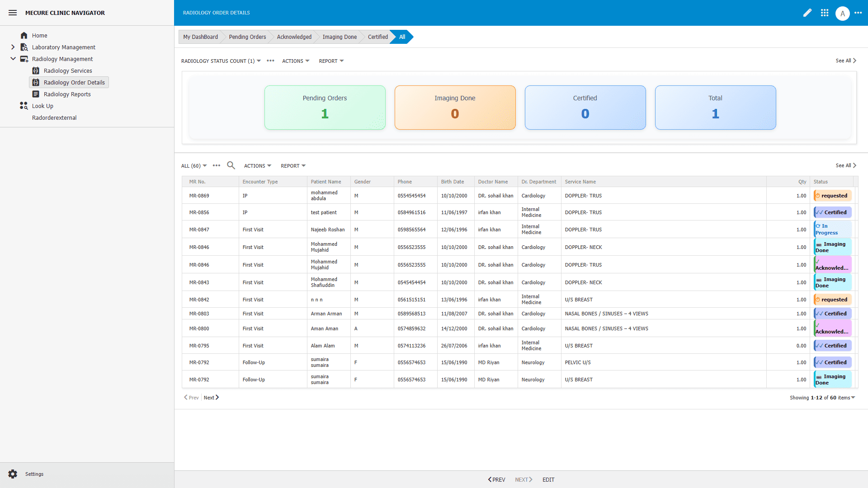The width and height of the screenshot is (868, 488).
Task: Click the Certified count card showing 0
Action: click(585, 107)
